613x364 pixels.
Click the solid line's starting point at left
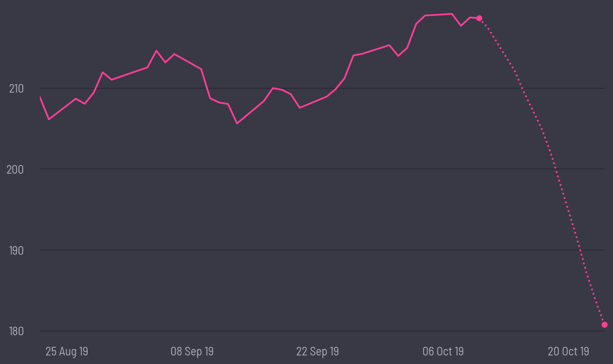[40, 98]
